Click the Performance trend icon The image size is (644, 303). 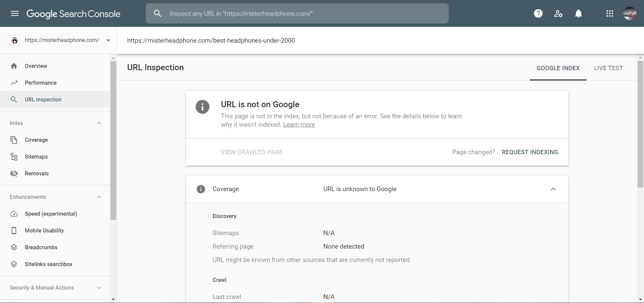point(14,83)
